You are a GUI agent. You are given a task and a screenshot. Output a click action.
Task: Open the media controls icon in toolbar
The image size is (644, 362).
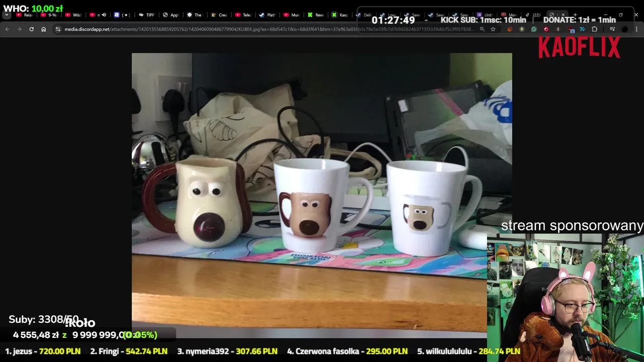coord(612,29)
